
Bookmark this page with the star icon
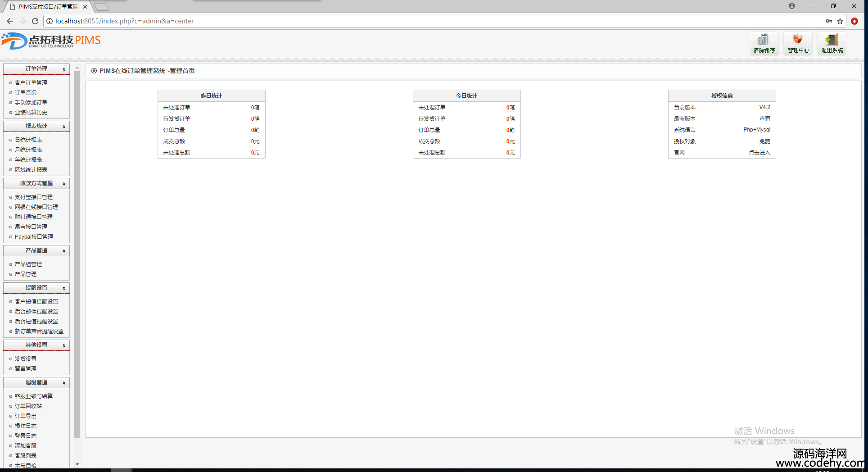[840, 21]
